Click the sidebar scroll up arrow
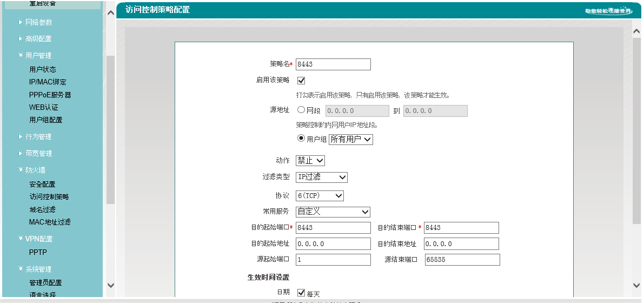Image resolution: width=644 pixels, height=303 pixels. click(x=110, y=13)
